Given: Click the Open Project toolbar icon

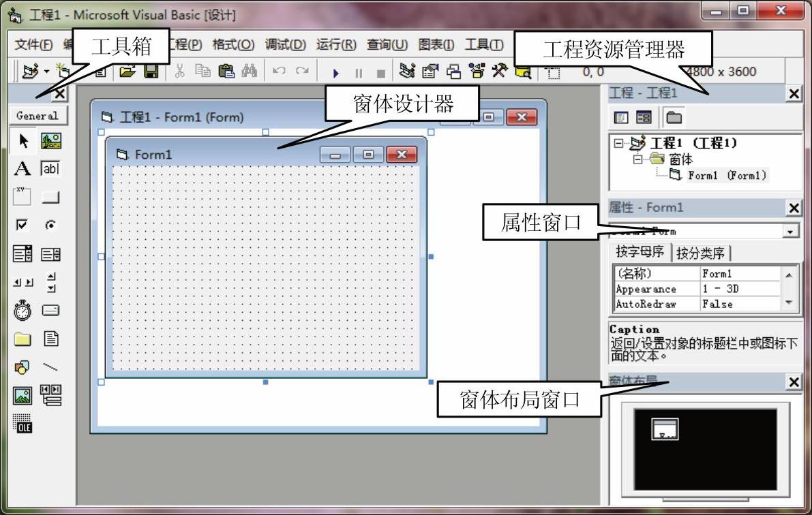Looking at the screenshot, I should (x=127, y=71).
